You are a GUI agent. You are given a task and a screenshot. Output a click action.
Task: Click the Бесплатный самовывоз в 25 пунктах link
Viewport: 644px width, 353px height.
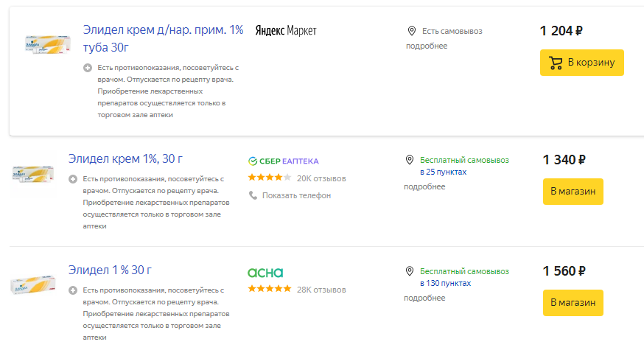coord(464,166)
